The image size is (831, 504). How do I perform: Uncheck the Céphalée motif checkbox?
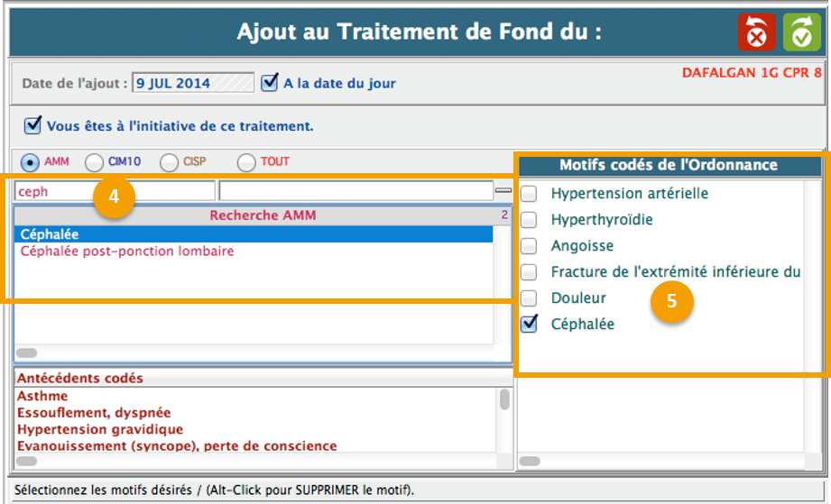(530, 324)
